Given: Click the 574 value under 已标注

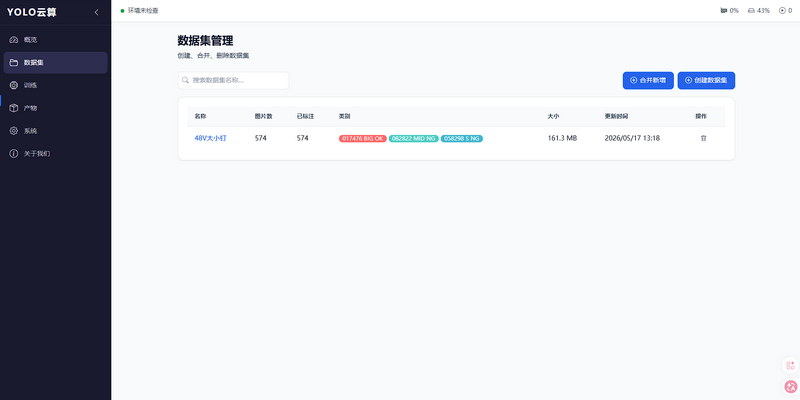Looking at the screenshot, I should [303, 138].
